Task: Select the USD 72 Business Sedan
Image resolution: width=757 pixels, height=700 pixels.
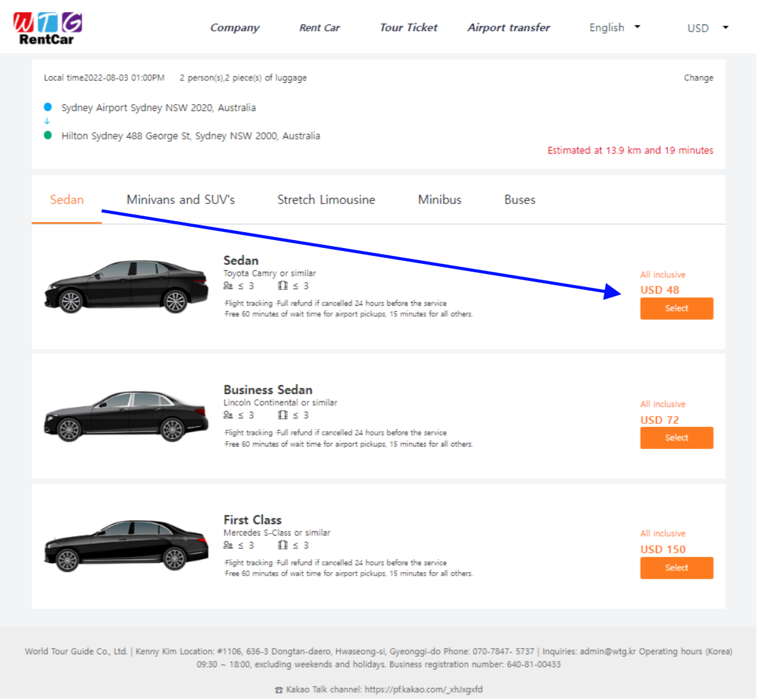Action: click(x=677, y=437)
